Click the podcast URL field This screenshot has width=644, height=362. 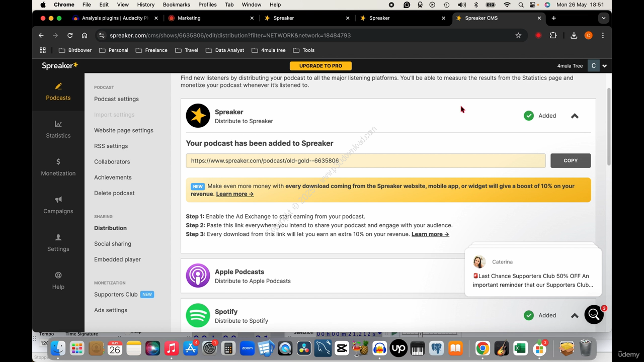366,160
